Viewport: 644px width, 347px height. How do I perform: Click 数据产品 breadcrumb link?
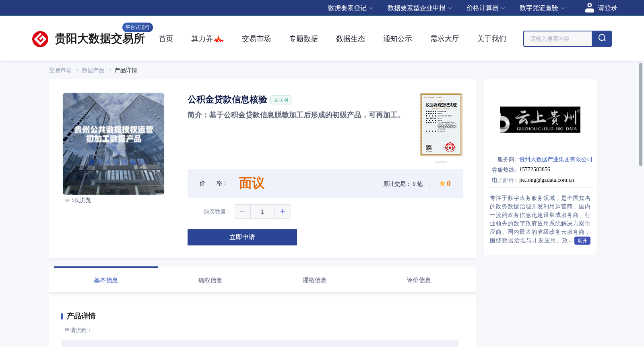tap(93, 71)
